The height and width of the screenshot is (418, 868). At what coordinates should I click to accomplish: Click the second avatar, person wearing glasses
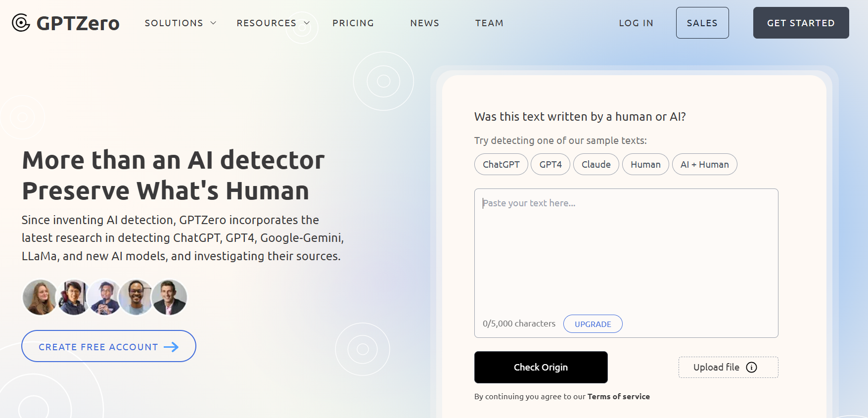click(x=74, y=297)
